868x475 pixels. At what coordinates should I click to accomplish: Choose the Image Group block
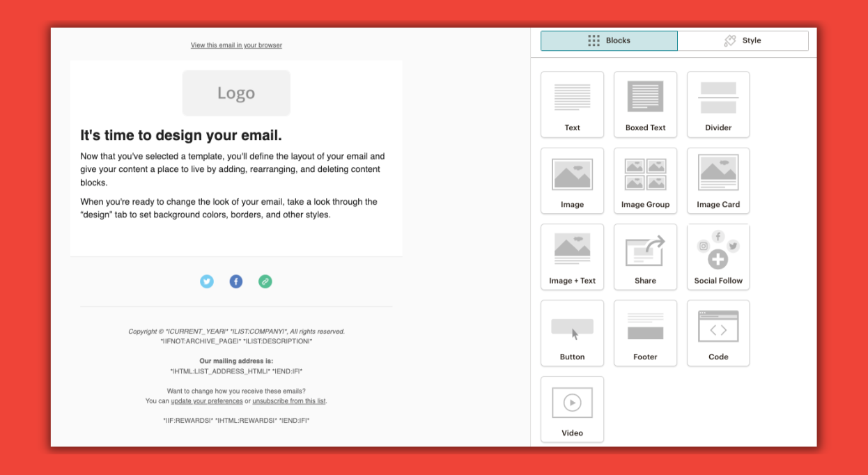click(x=645, y=180)
